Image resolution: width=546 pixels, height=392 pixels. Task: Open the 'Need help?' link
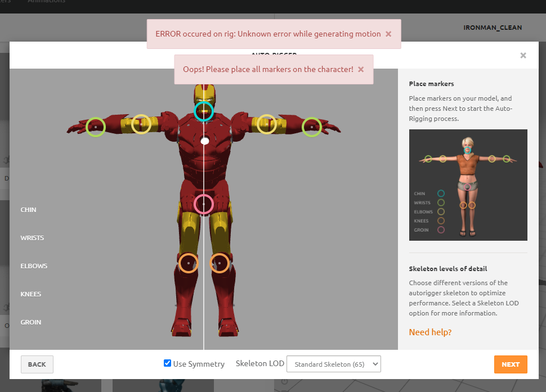coord(430,332)
